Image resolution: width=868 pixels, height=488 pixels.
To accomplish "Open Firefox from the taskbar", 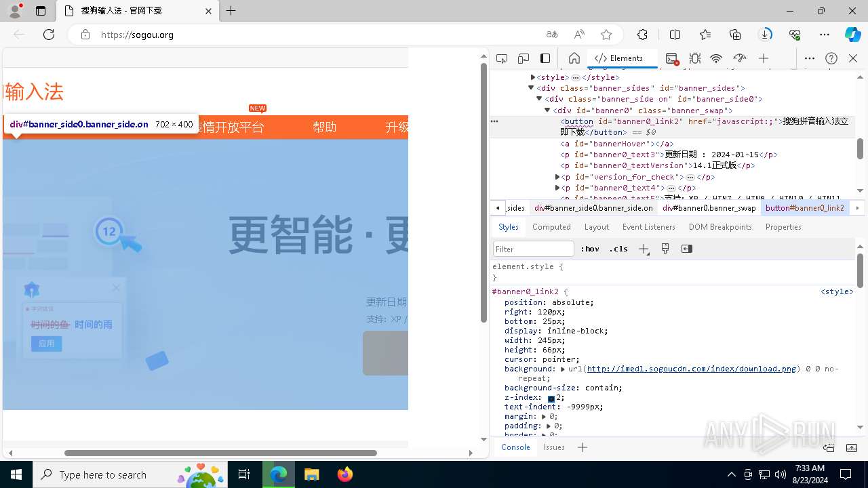I will [345, 474].
